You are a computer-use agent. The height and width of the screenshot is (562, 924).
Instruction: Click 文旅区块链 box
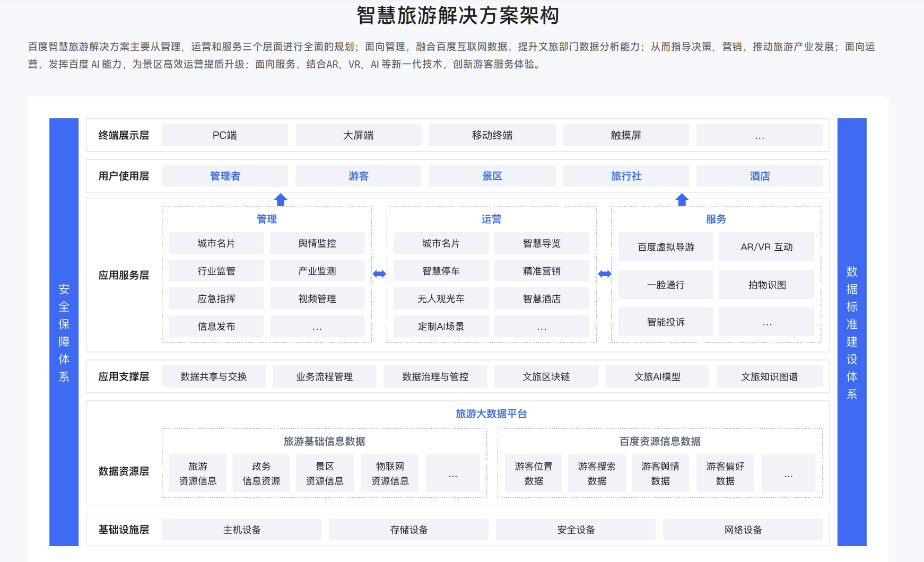point(546,376)
